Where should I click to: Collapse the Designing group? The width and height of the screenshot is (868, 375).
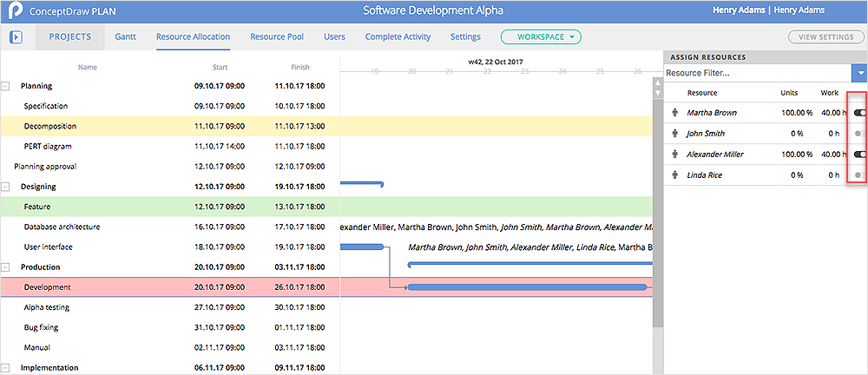[x=5, y=187]
